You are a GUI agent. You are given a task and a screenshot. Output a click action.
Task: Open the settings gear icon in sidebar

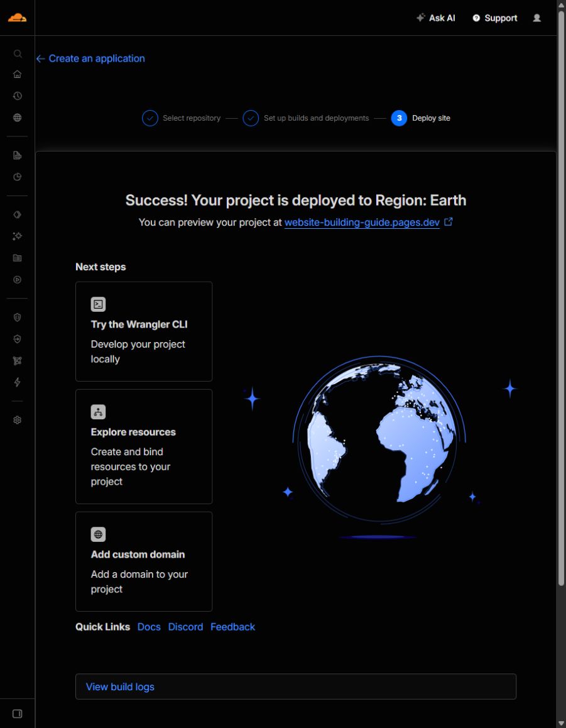click(17, 420)
